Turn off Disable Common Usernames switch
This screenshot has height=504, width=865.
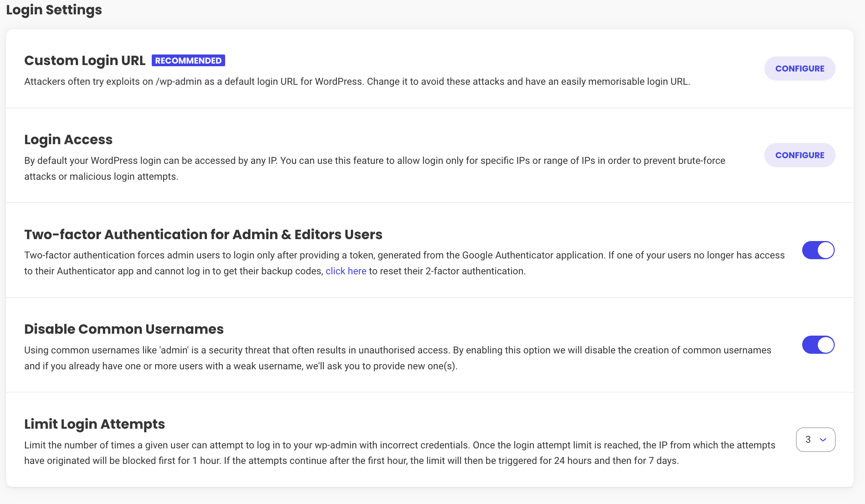[818, 345]
